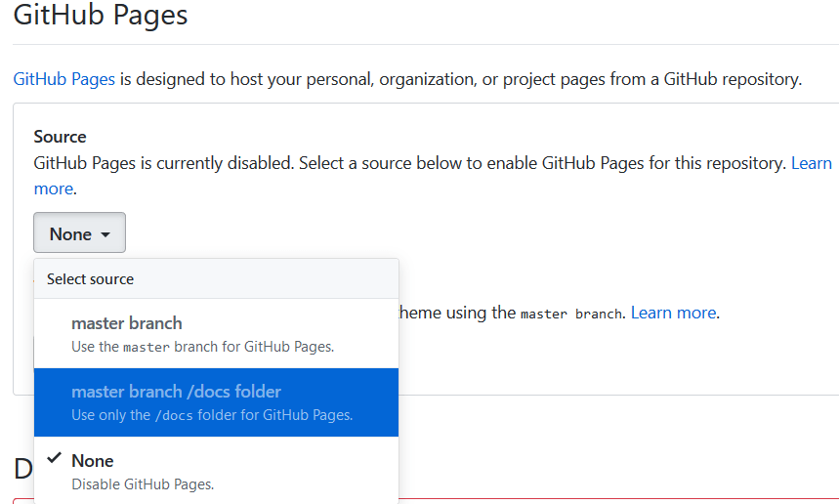Select master branch as Pages source
This screenshot has height=504, width=839.
pos(127,323)
